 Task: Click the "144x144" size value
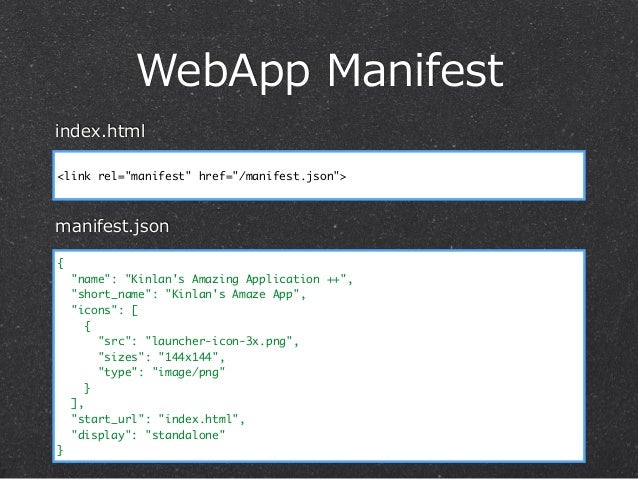coord(189,357)
